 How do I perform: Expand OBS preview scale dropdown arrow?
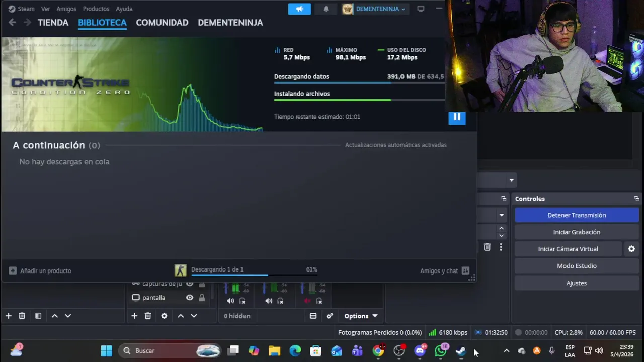point(512,180)
